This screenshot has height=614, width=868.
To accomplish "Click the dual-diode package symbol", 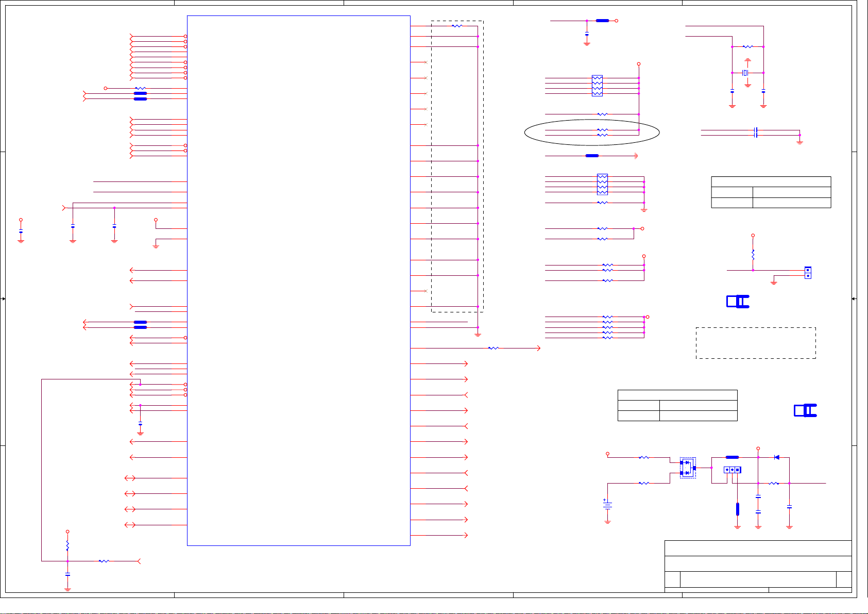I will pos(688,468).
